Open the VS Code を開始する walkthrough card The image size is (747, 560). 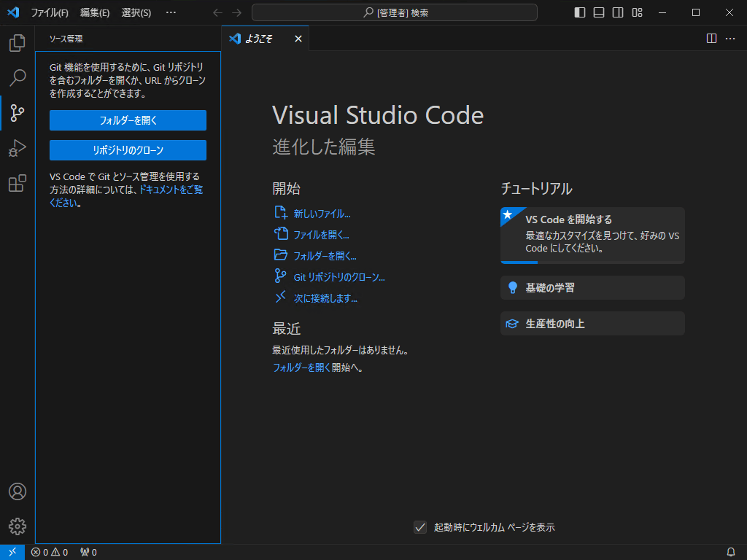click(x=592, y=236)
